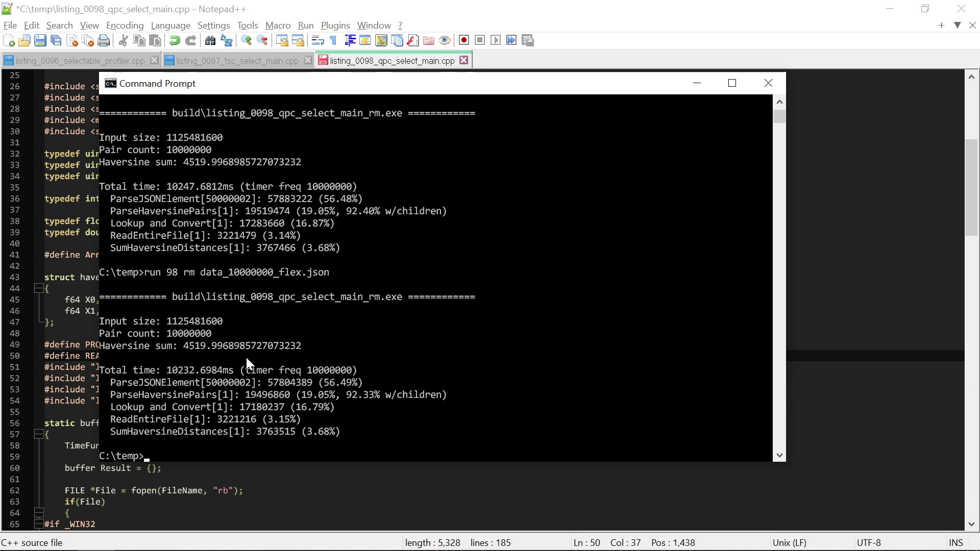Screen dimensions: 980x551
Task: Toggle Show All Characters
Action: [332, 40]
